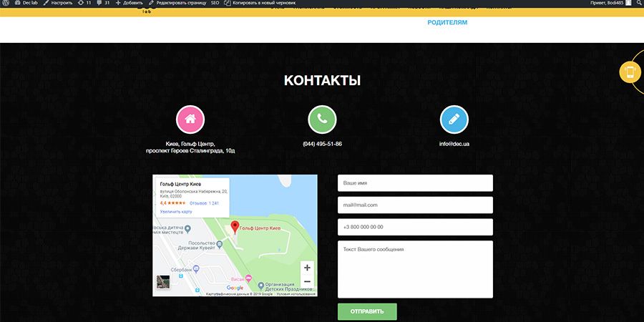This screenshot has height=322, width=644.
Task: Click Настроить in the admin bar
Action: [57, 4]
